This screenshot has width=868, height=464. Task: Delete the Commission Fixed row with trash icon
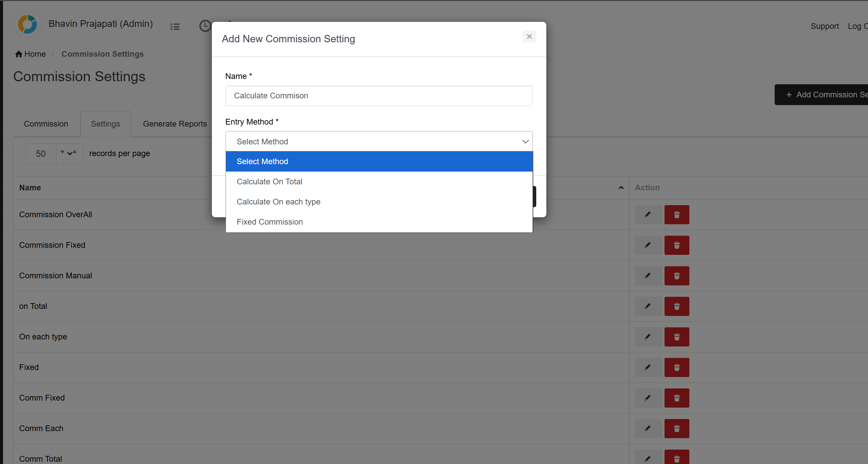point(676,245)
